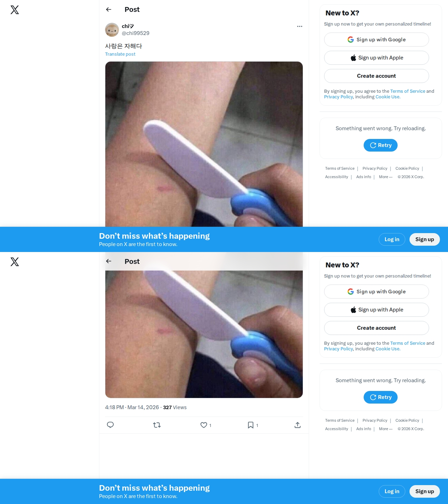Sign up with Apple in the top panel
Screen dimensions: 448x504
pyautogui.click(x=377, y=58)
